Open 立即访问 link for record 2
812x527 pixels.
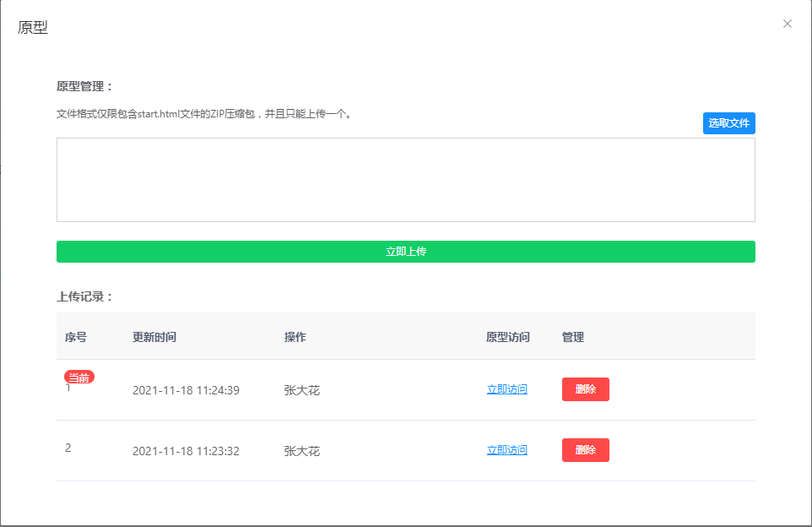click(x=506, y=450)
